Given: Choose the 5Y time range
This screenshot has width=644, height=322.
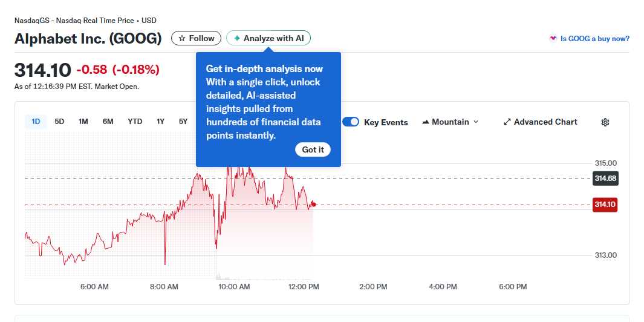Looking at the screenshot, I should [x=183, y=122].
